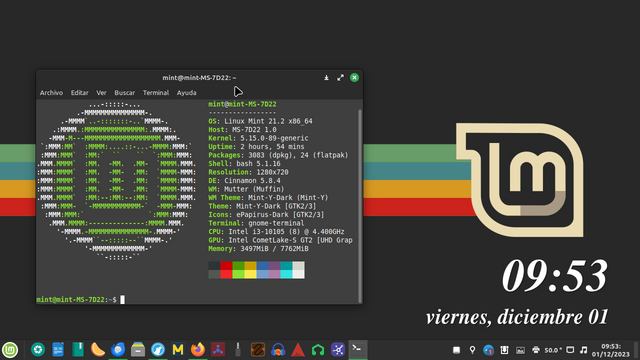
Task: Open the music note sound applet
Action: click(x=584, y=350)
